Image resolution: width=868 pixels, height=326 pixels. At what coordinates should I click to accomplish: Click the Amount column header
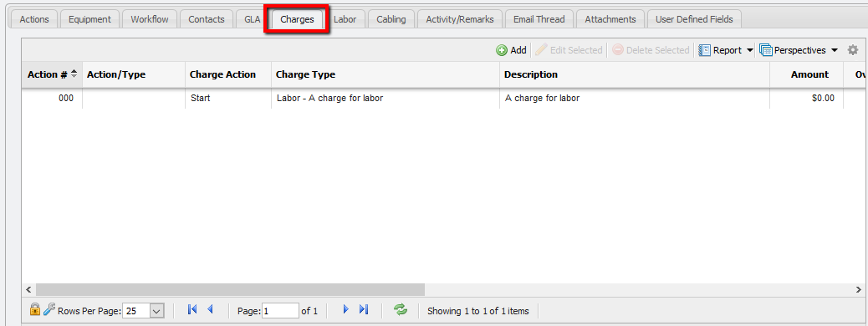point(807,74)
